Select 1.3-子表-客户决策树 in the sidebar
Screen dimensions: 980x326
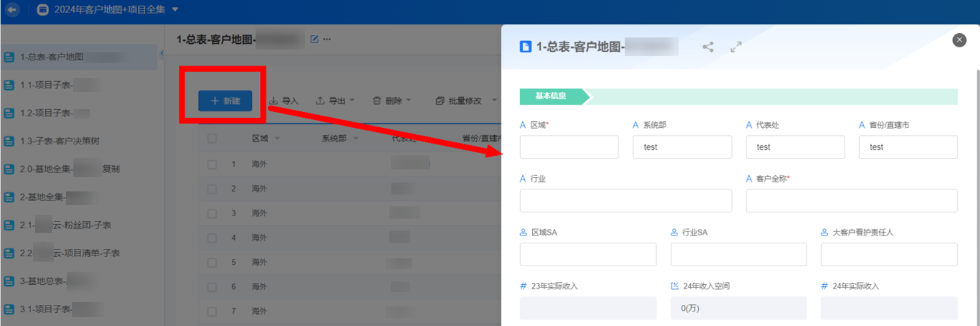click(79, 141)
